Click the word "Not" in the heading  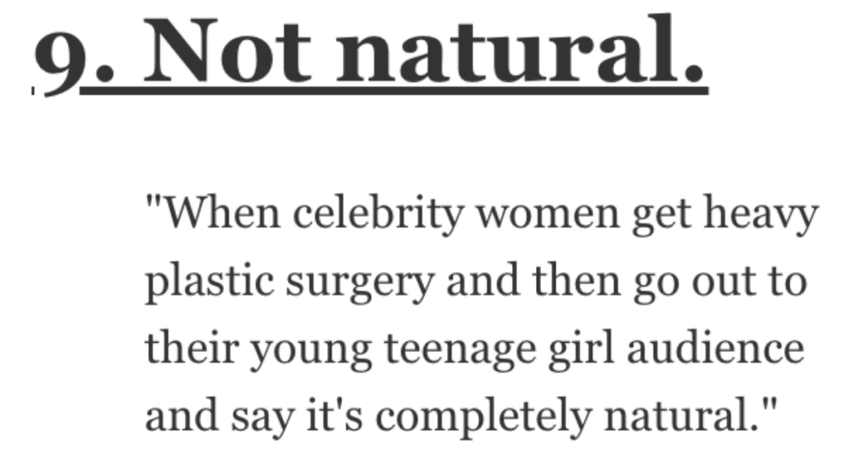point(226,52)
